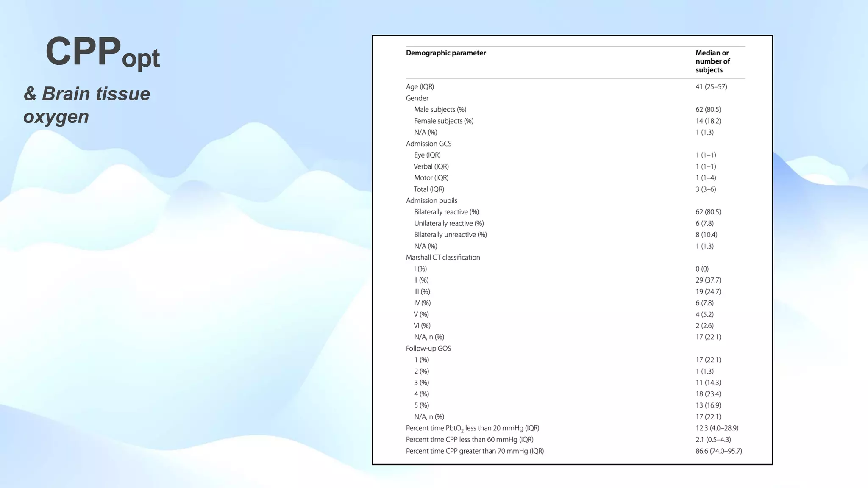868x488 pixels.
Task: Click the 'Admission GCS' section label
Action: tap(428, 144)
